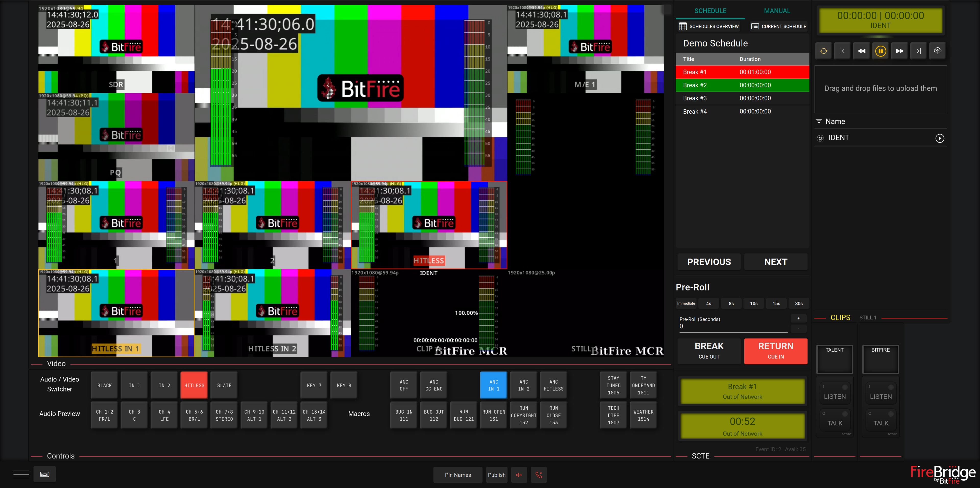Select the CLIPS tab
980x488 pixels.
pyautogui.click(x=840, y=318)
